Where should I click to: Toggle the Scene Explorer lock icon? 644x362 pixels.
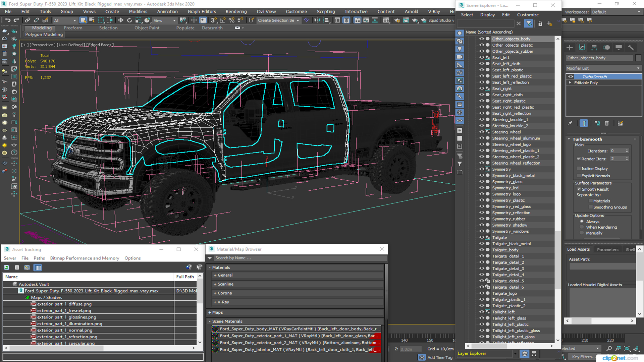pyautogui.click(x=540, y=23)
